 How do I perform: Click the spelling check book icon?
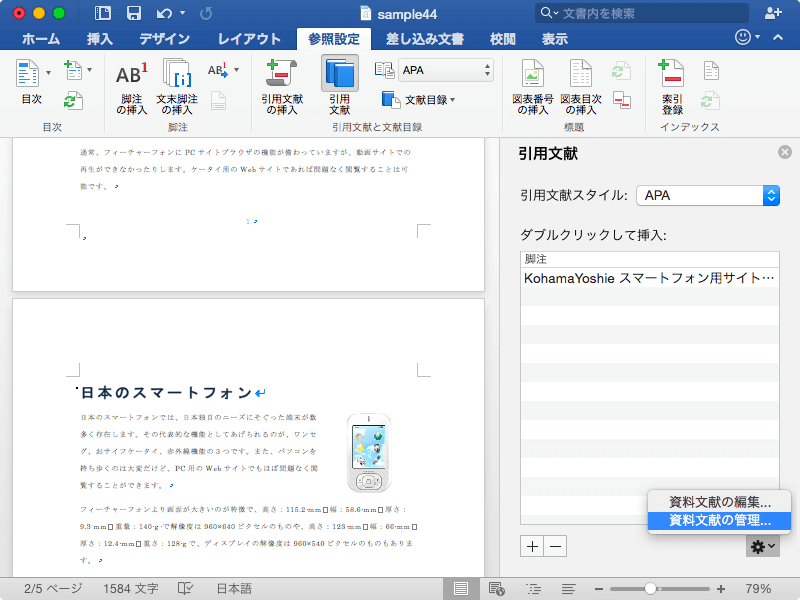(185, 589)
